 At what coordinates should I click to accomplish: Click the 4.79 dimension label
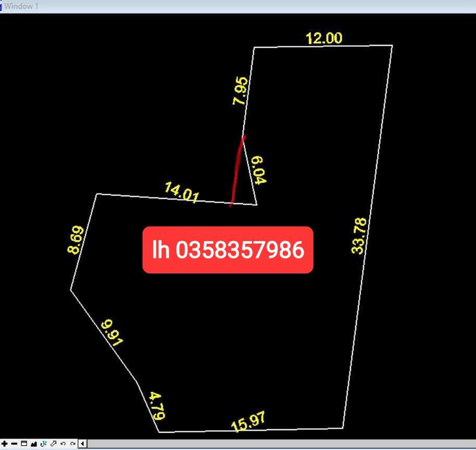point(157,406)
